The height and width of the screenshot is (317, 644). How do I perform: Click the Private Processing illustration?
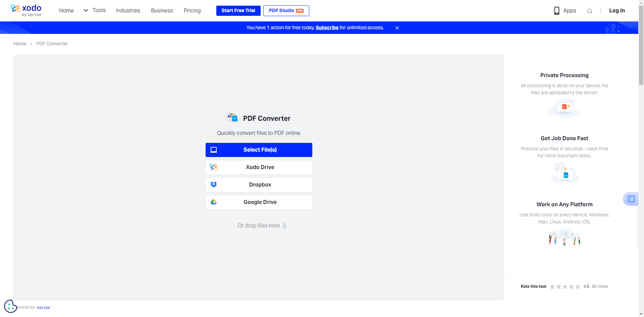(x=565, y=108)
